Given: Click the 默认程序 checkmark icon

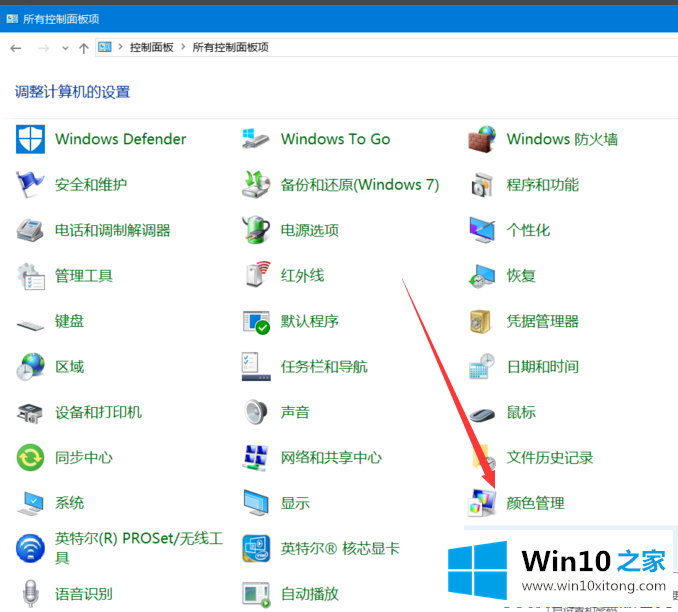Looking at the screenshot, I should click(x=256, y=322).
